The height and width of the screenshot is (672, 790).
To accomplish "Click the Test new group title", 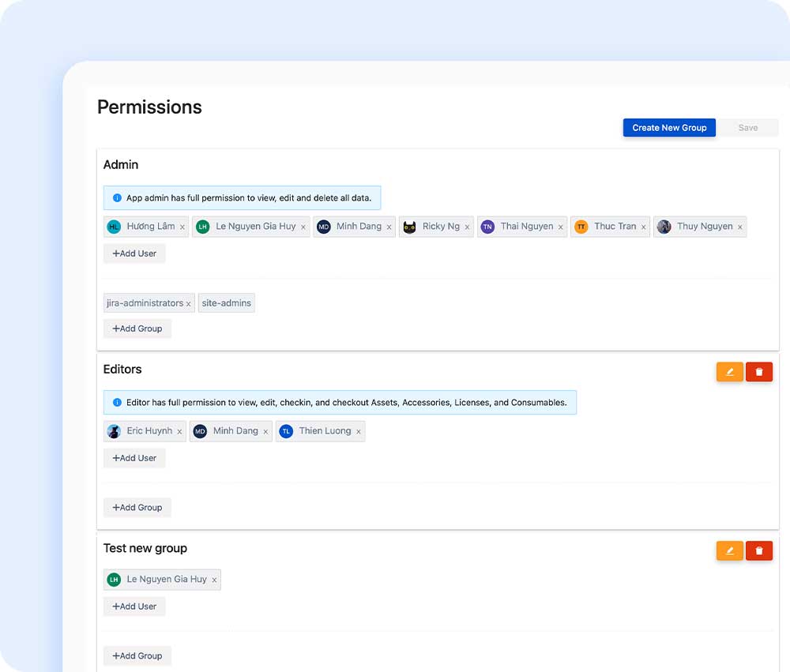I will [145, 548].
